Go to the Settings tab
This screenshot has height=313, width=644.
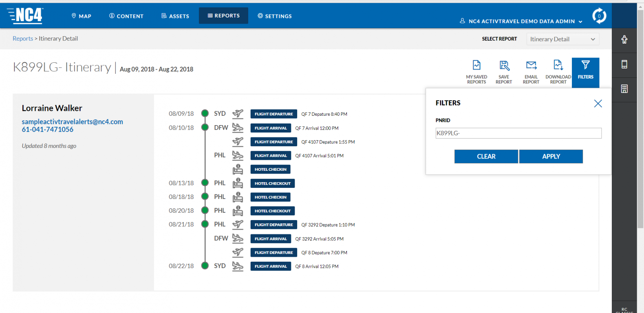pos(275,16)
